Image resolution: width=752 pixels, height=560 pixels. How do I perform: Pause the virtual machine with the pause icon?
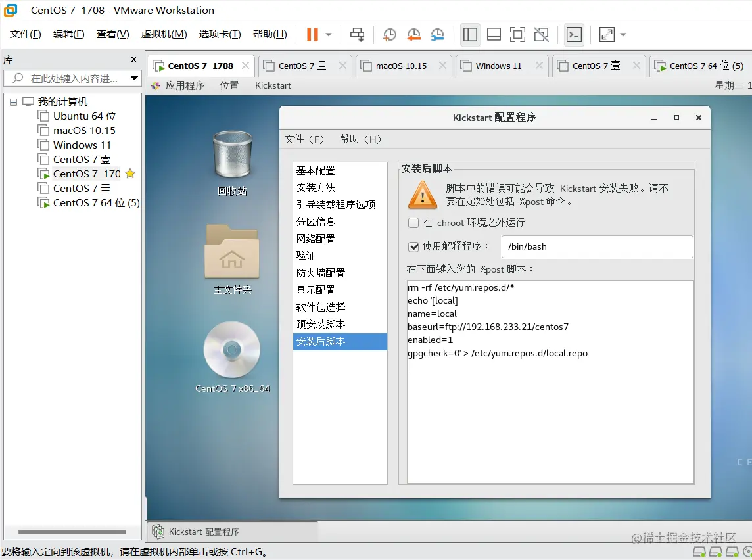[x=312, y=35]
